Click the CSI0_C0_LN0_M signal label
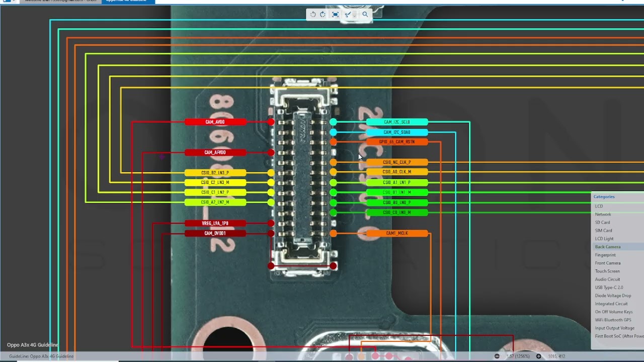644x362 pixels. coord(397,212)
